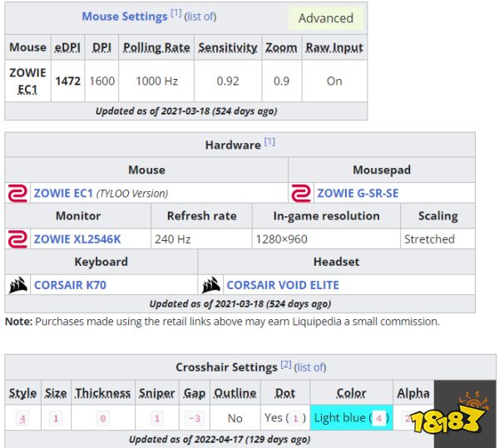Viewport: 499px width, 448px height.
Task: Click the DPI column header
Action: (101, 47)
